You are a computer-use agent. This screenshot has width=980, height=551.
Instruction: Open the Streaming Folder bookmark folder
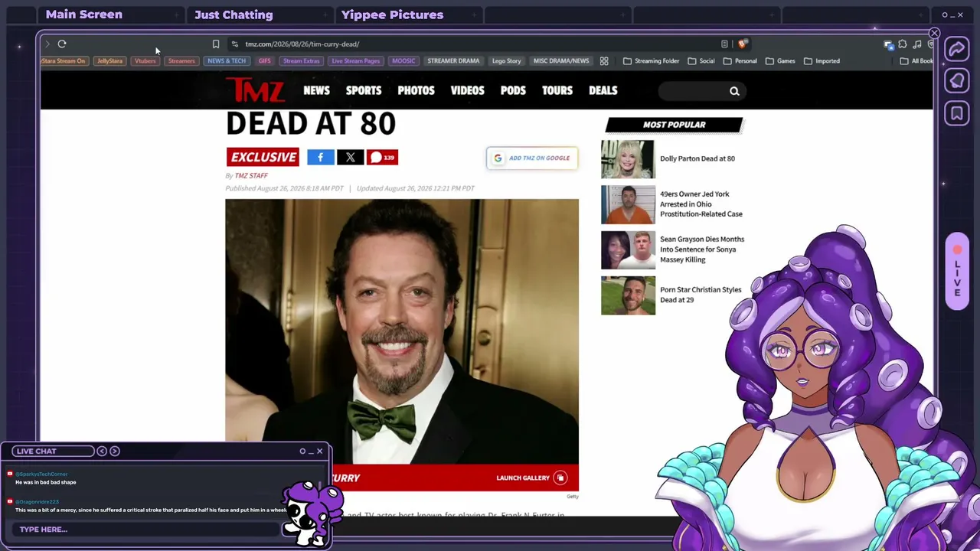(x=651, y=61)
